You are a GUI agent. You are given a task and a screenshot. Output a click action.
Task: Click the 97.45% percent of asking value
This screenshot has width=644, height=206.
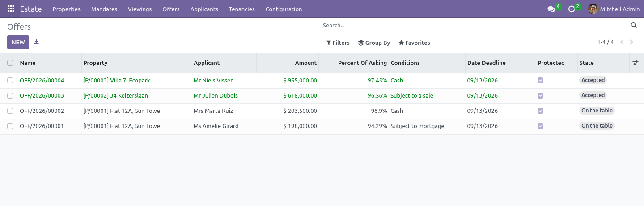[x=377, y=81]
